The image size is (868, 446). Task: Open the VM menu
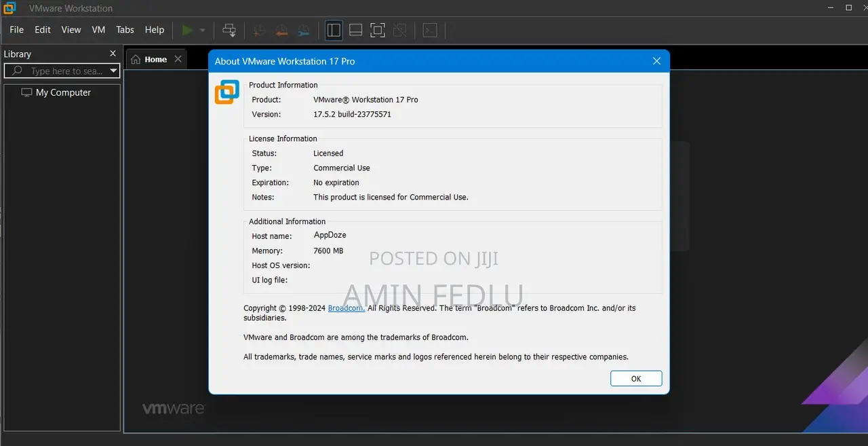(98, 30)
